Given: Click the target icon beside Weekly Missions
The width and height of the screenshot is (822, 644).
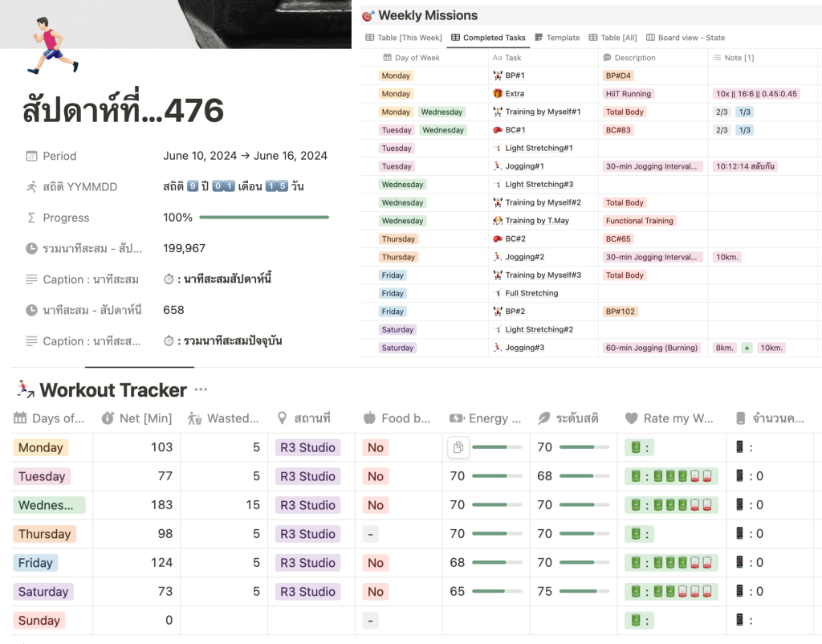Looking at the screenshot, I should 368,16.
